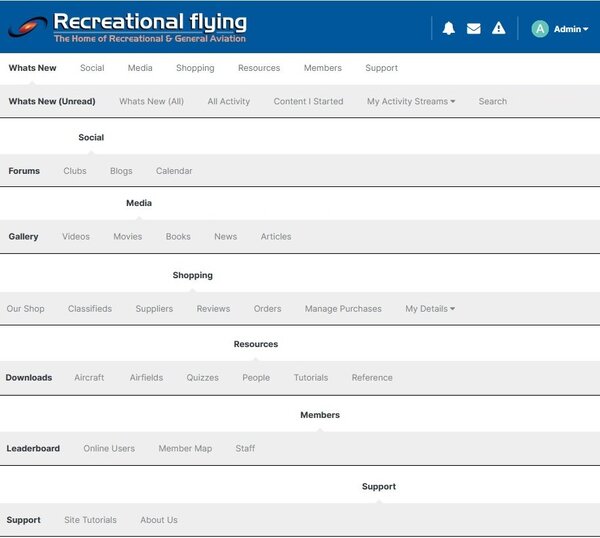The height and width of the screenshot is (538, 600).
Task: Open Site Tutorials under Support
Action: 90,520
